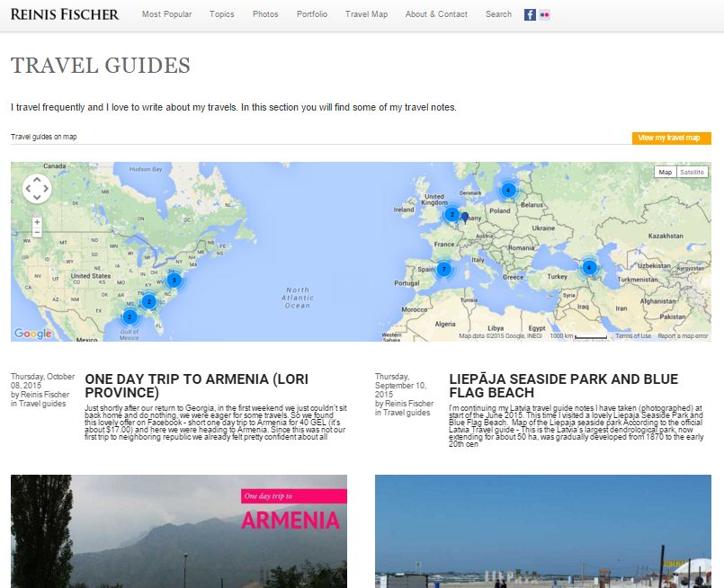This screenshot has height=588, width=724.
Task: Open cluster marker 2 above Florida
Action: point(149,301)
